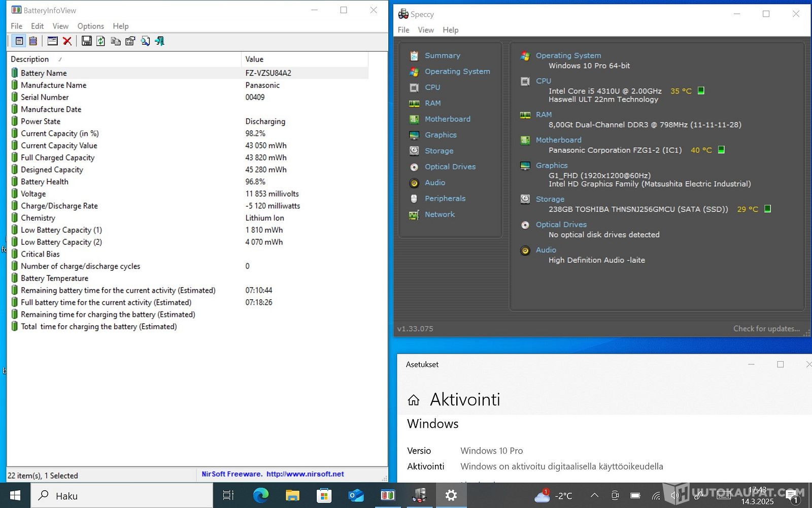Expand hidden system tray icons chevron

594,495
